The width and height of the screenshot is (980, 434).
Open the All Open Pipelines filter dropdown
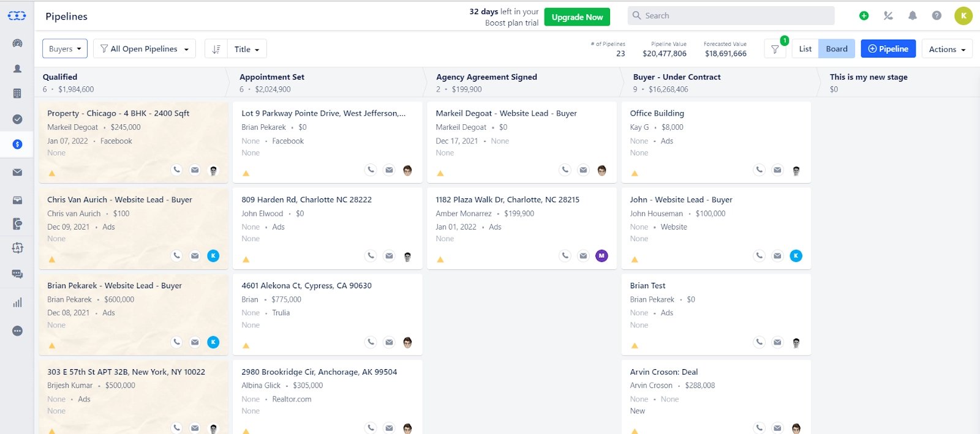click(x=145, y=49)
